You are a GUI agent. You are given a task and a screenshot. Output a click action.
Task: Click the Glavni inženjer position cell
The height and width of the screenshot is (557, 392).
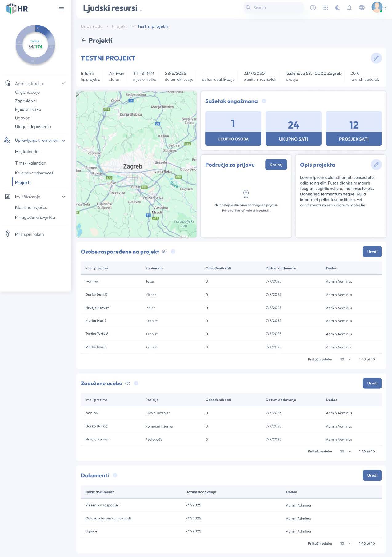coord(158,413)
